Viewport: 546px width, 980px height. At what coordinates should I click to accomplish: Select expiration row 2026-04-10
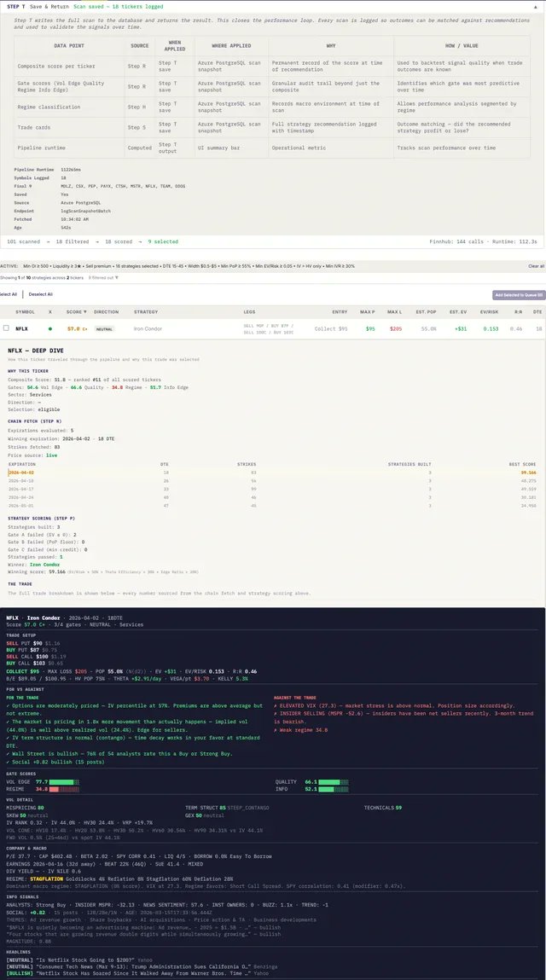point(273,481)
